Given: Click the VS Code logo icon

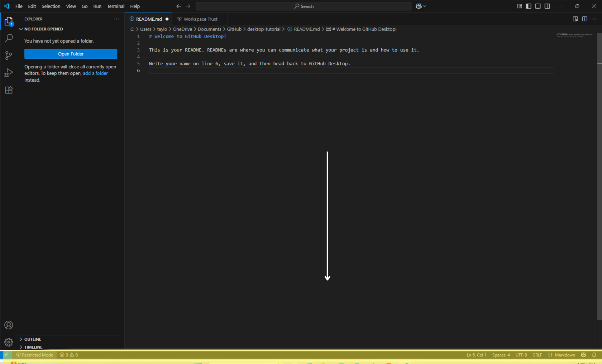Looking at the screenshot, I should click(6, 6).
